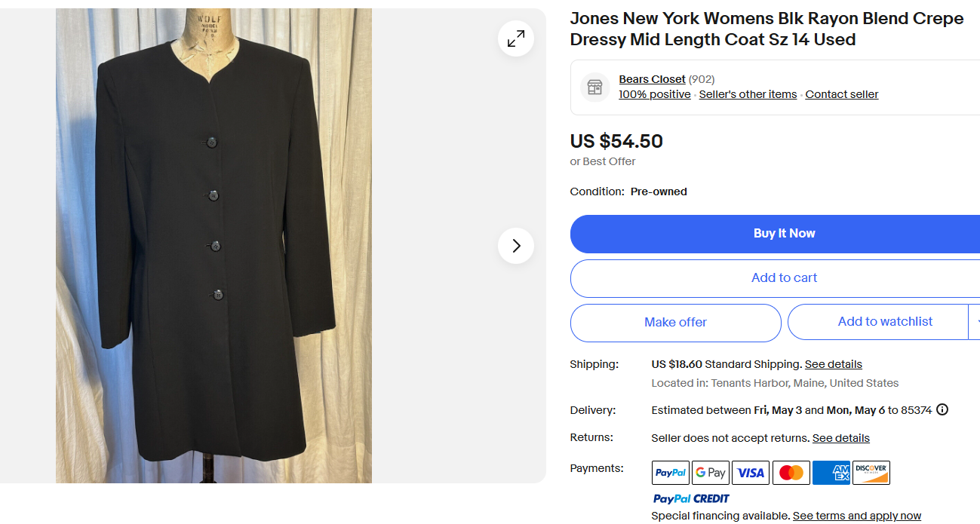980x524 pixels.
Task: Open the watchlist dropdown arrow
Action: pos(975,322)
